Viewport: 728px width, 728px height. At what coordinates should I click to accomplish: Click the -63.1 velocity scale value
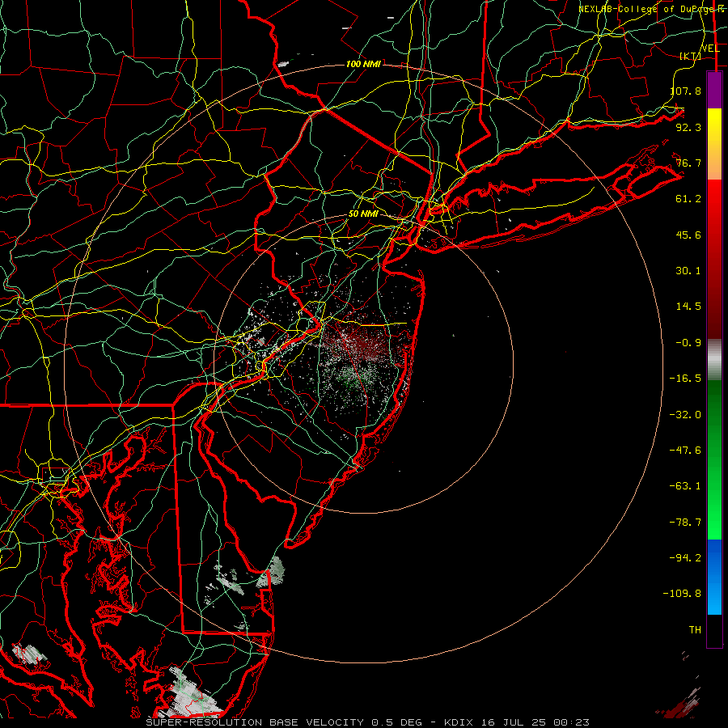685,486
